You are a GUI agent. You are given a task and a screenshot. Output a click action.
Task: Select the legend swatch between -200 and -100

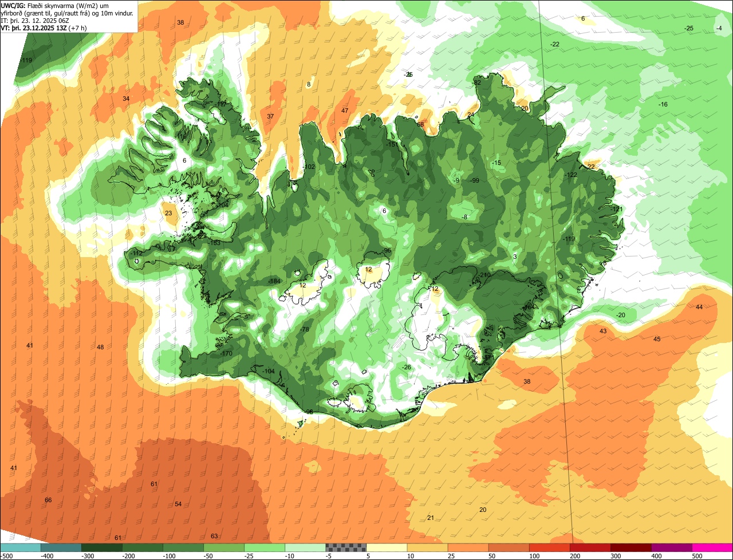click(143, 547)
